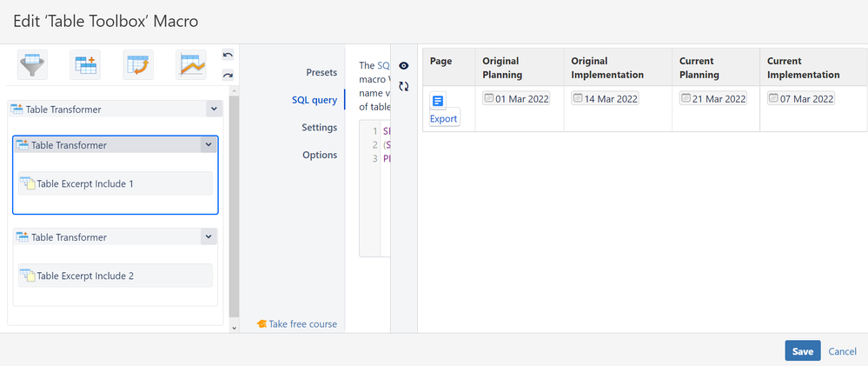Click calendar icon beside 07 Mar 2022

[774, 98]
